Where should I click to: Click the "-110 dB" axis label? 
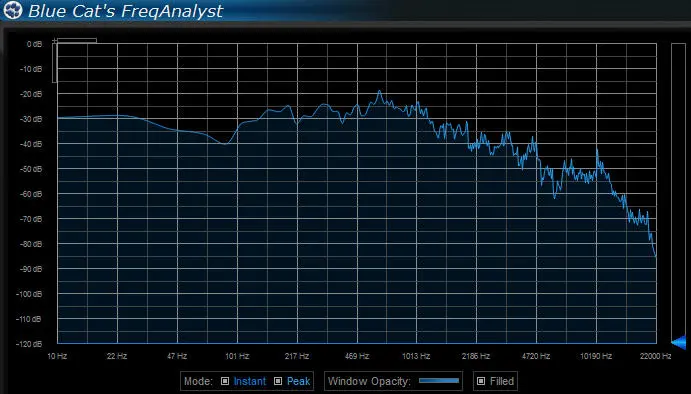click(x=29, y=319)
